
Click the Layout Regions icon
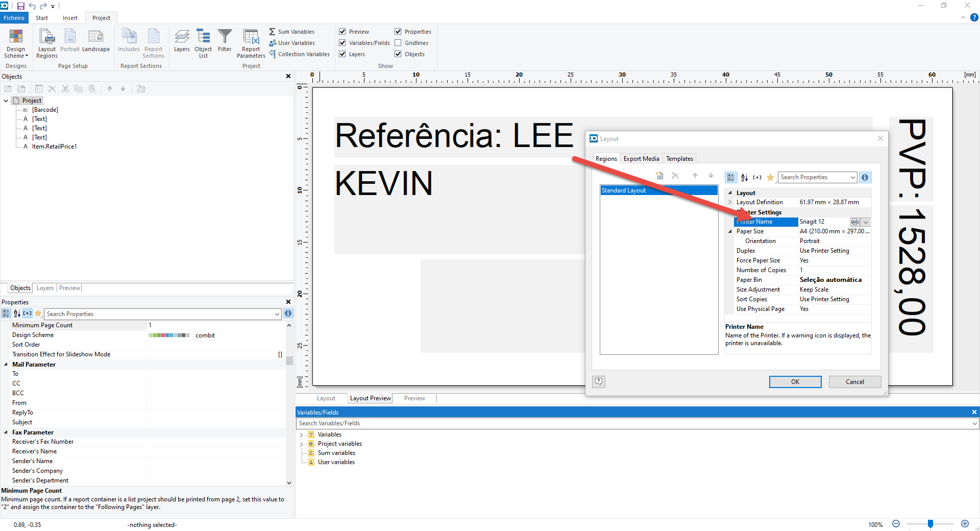(47, 43)
